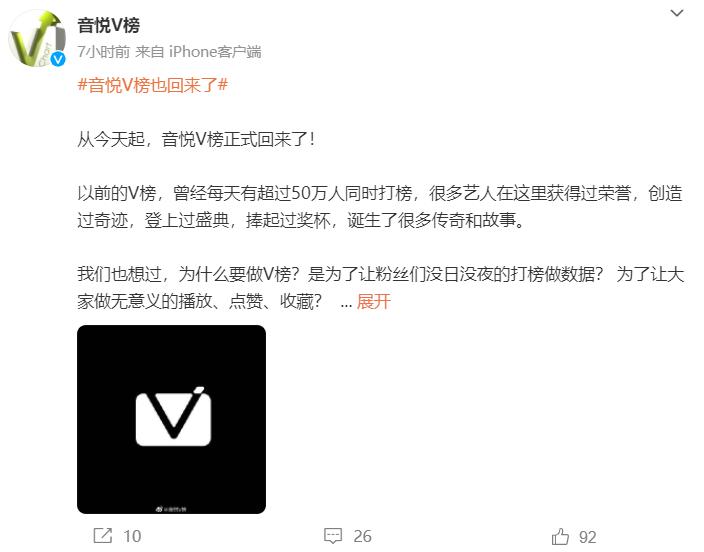The width and height of the screenshot is (704, 552).
Task: Open the black V logo image thumbnail
Action: tap(171, 419)
